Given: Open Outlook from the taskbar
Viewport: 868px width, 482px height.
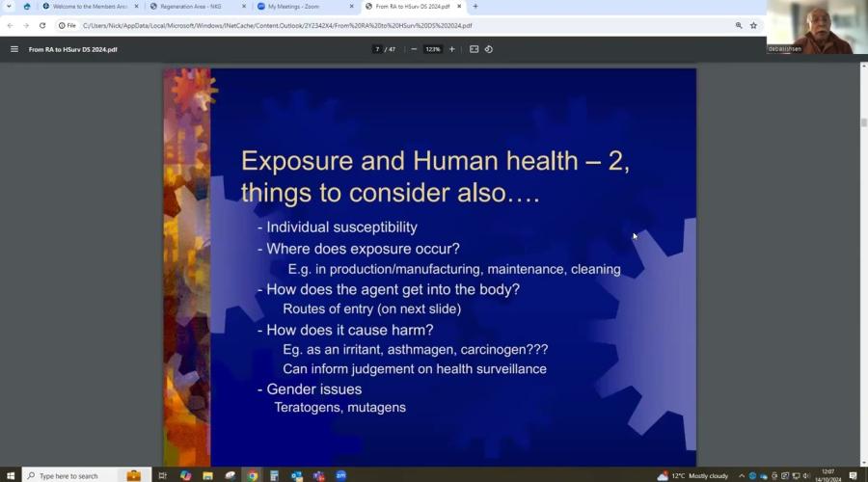Looking at the screenshot, I should [297, 475].
